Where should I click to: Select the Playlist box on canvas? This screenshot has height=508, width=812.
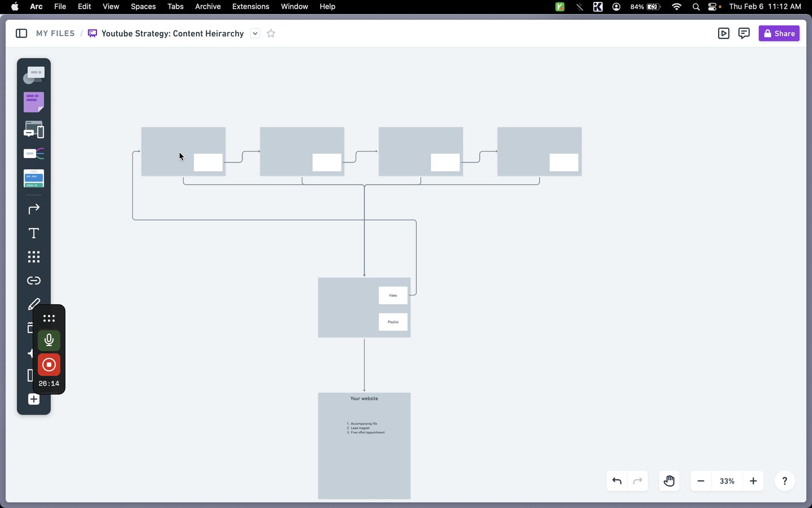point(393,322)
